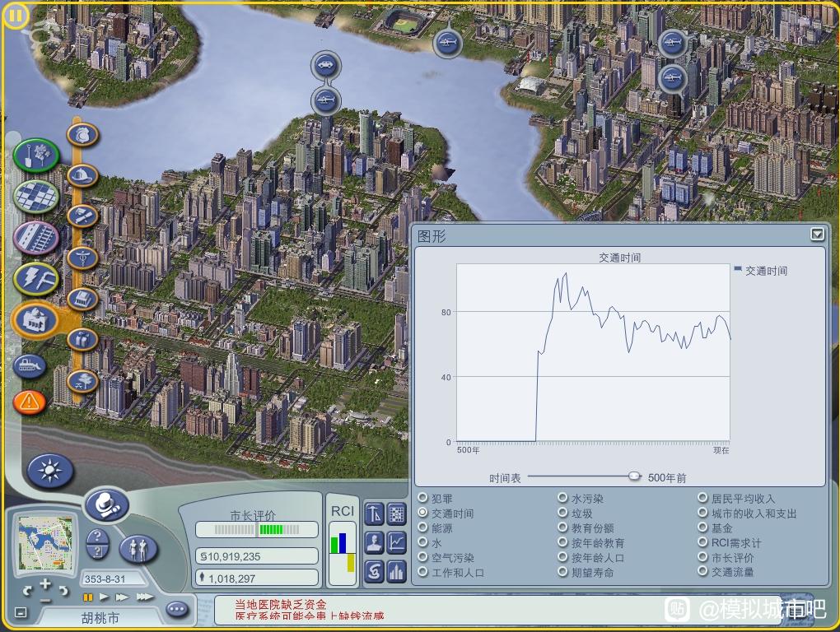The width and height of the screenshot is (840, 632).
Task: Open the graphs data view
Action: click(397, 542)
